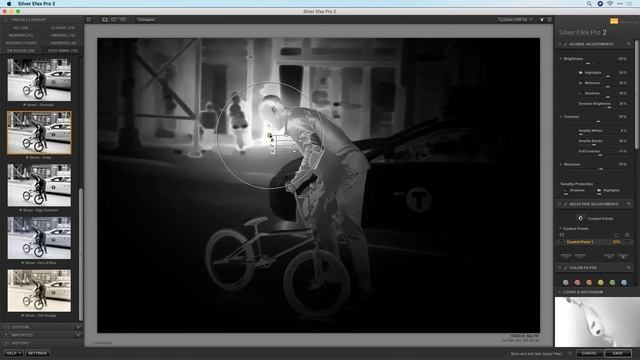640x360 pixels.
Task: Click the Compare button
Action: click(146, 20)
